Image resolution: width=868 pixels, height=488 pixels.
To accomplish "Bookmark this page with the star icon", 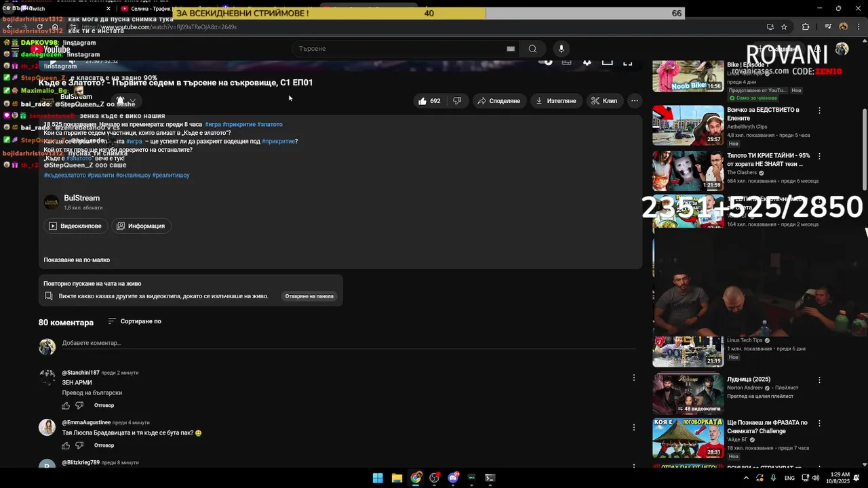I will tap(784, 27).
